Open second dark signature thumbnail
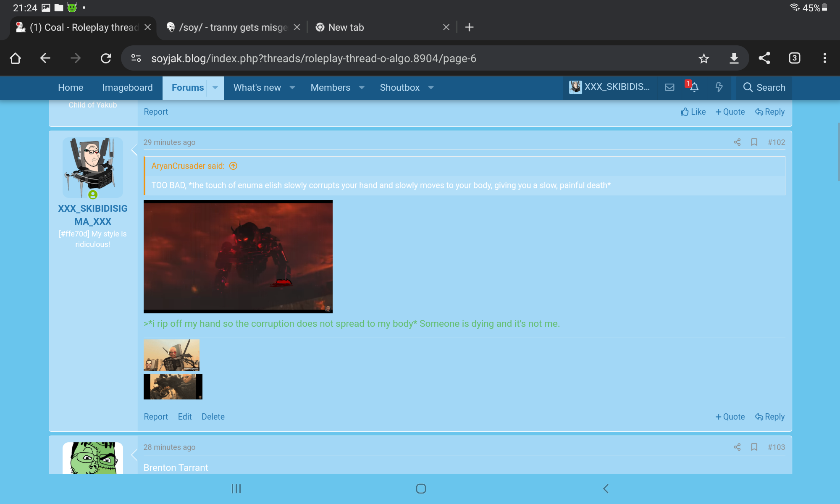Image resolution: width=840 pixels, height=504 pixels. tap(173, 386)
